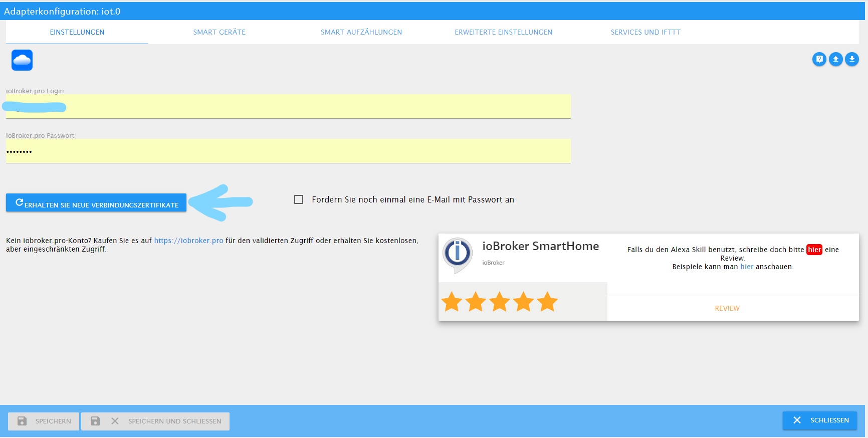The image size is (868, 438).
Task: Click the download configuration icon
Action: pyautogui.click(x=852, y=59)
